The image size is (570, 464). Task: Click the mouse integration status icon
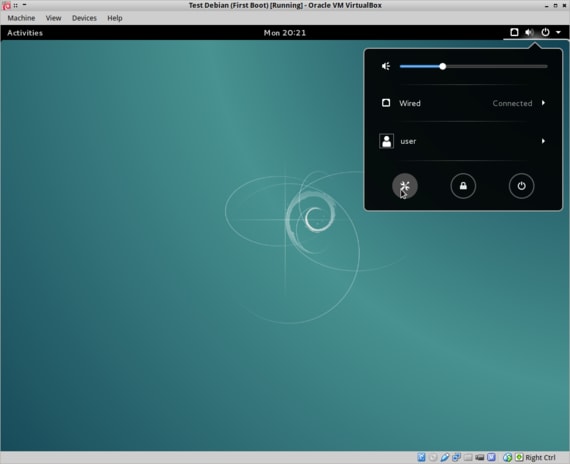click(507, 457)
